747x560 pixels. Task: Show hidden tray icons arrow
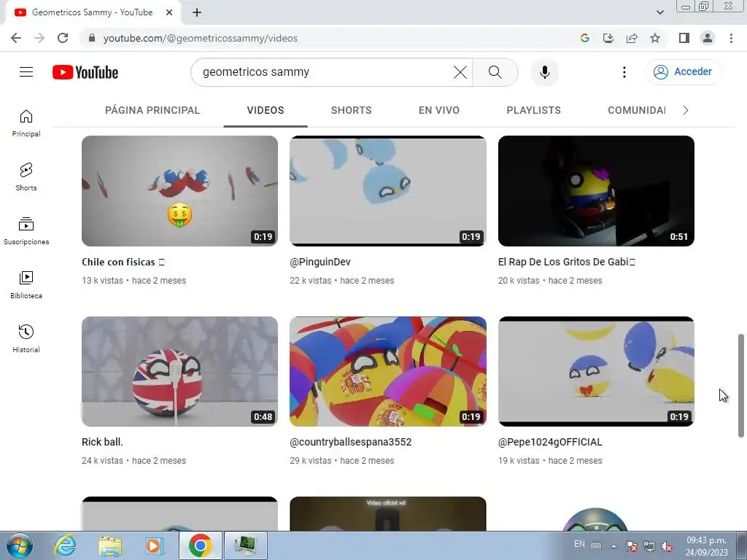coord(614,545)
